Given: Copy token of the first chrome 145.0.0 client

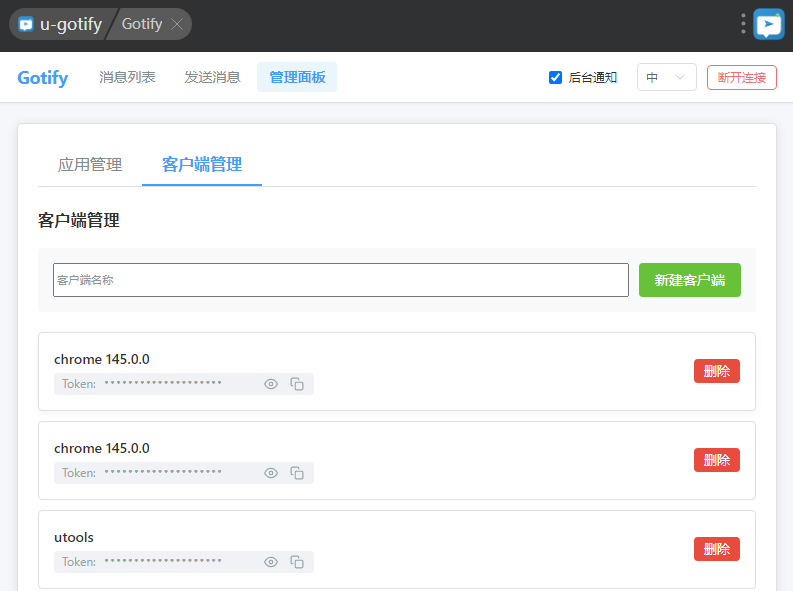Looking at the screenshot, I should [x=297, y=384].
